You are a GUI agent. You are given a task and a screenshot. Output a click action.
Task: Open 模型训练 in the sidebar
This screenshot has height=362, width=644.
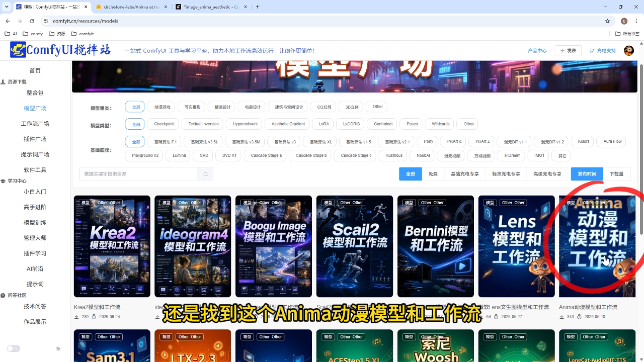click(x=35, y=222)
